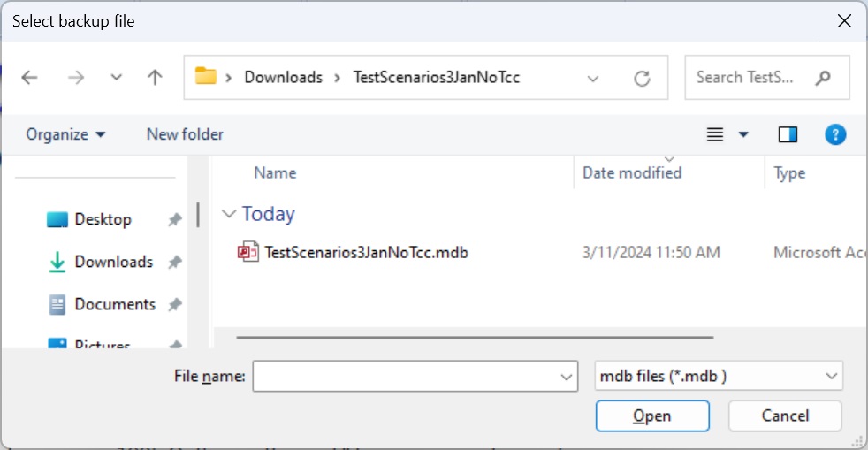Click New folder
Image resolution: width=868 pixels, height=450 pixels.
click(185, 134)
